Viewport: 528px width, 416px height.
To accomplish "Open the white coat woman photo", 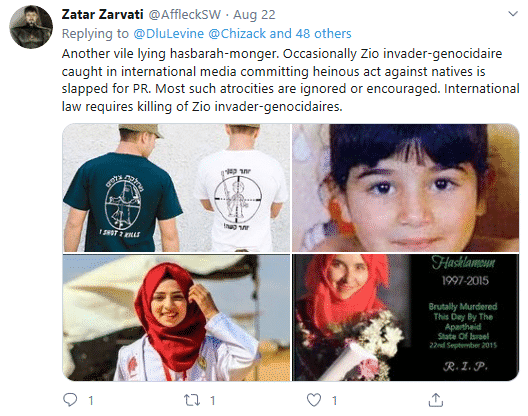I will 176,318.
